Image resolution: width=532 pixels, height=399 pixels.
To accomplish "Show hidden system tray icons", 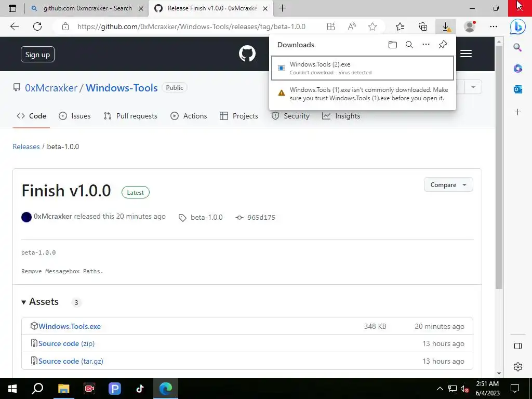I will pyautogui.click(x=440, y=389).
